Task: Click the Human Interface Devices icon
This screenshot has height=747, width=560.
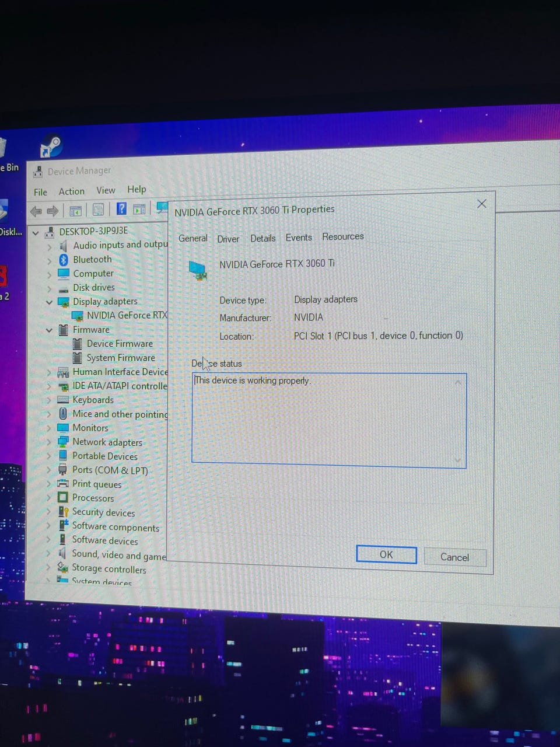Action: [x=63, y=372]
